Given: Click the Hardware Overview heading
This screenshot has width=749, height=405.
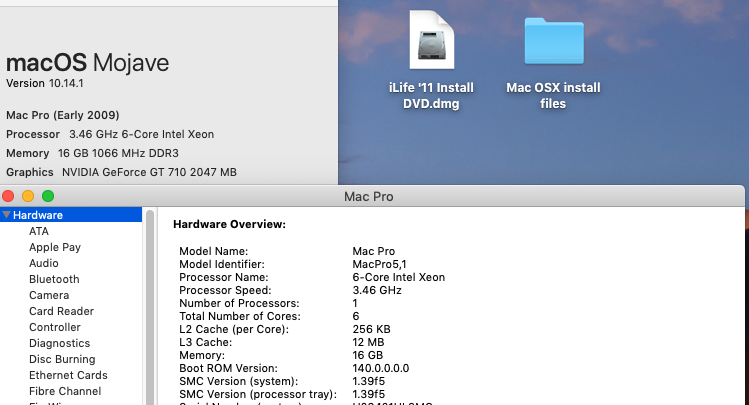Looking at the screenshot, I should 229,224.
